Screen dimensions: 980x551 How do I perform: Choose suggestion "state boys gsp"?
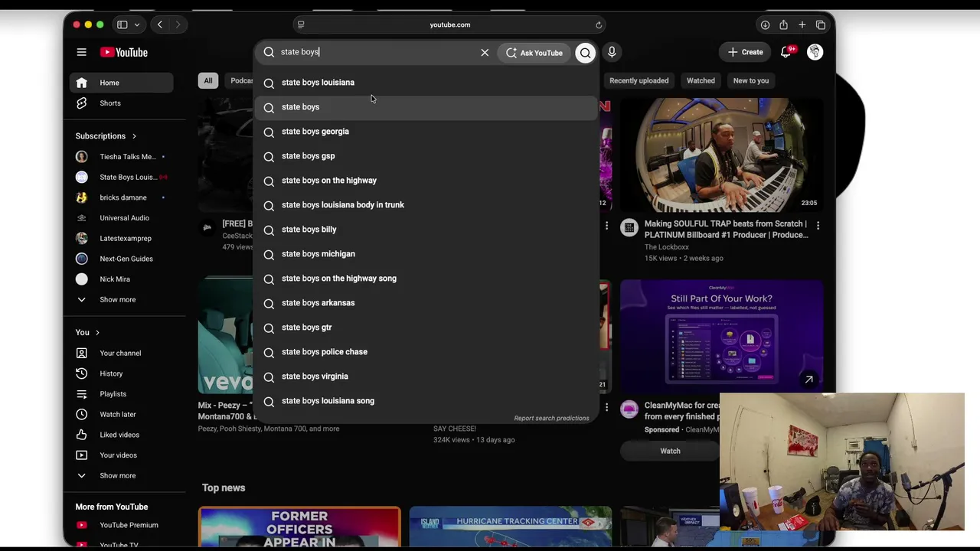[426, 156]
